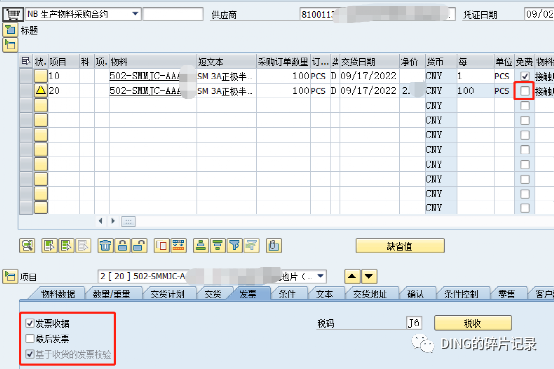Click the 采购订单数量 column header
This screenshot has height=369, width=554.
click(283, 62)
